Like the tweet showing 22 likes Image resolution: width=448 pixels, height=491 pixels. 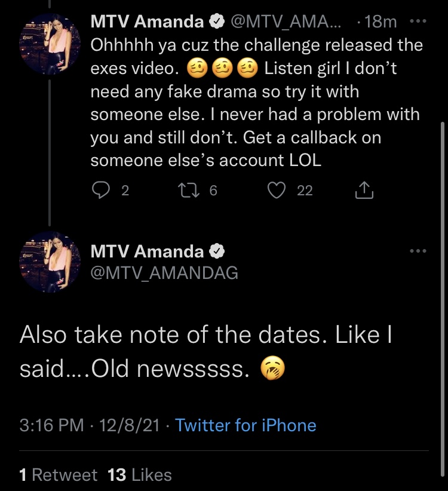[x=277, y=191]
